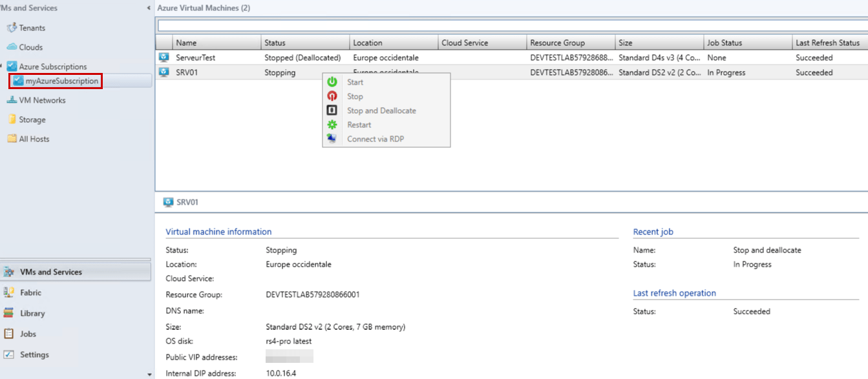The height and width of the screenshot is (379, 868).
Task: Click the VM Networks icon
Action: pos(12,100)
